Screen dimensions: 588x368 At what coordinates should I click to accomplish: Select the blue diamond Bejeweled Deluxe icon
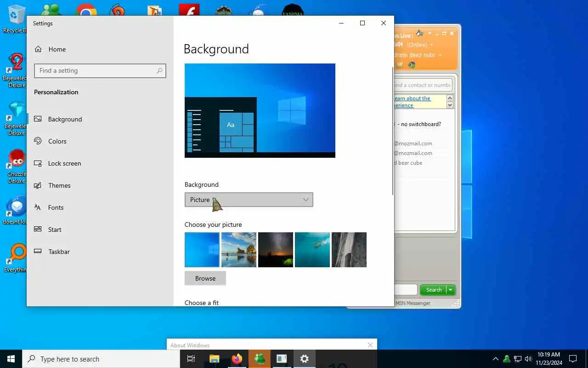coord(16,119)
